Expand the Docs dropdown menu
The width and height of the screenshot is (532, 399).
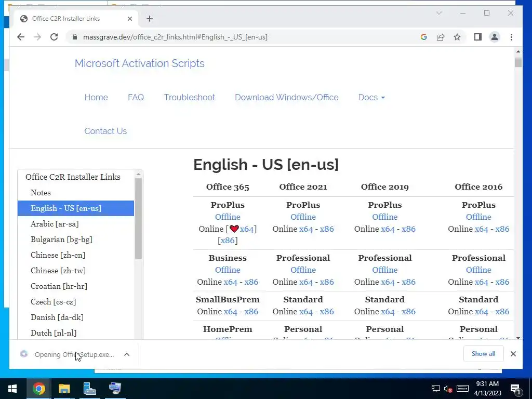click(371, 97)
